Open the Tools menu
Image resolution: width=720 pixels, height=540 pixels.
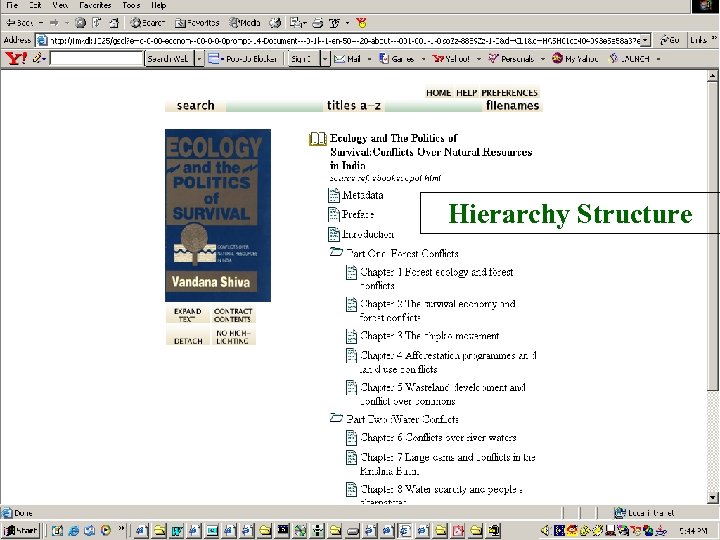pyautogui.click(x=131, y=5)
